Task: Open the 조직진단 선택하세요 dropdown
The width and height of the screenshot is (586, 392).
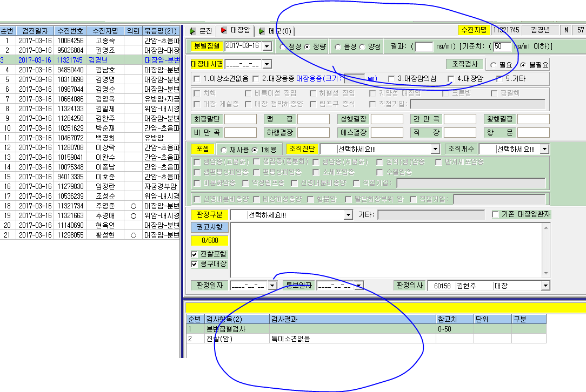Action: click(435, 149)
